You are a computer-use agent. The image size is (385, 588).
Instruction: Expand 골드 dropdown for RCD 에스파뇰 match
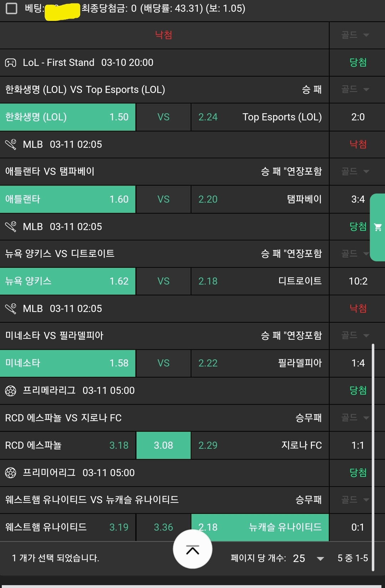[355, 418]
